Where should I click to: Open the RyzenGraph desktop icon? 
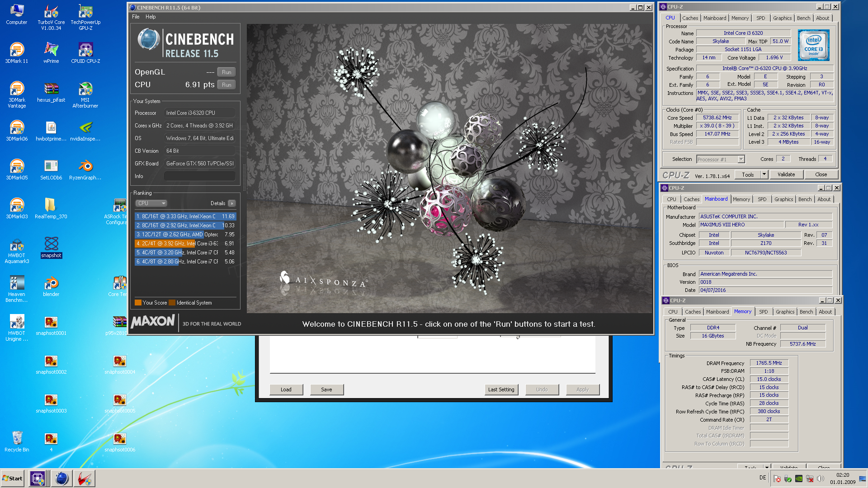(x=85, y=169)
